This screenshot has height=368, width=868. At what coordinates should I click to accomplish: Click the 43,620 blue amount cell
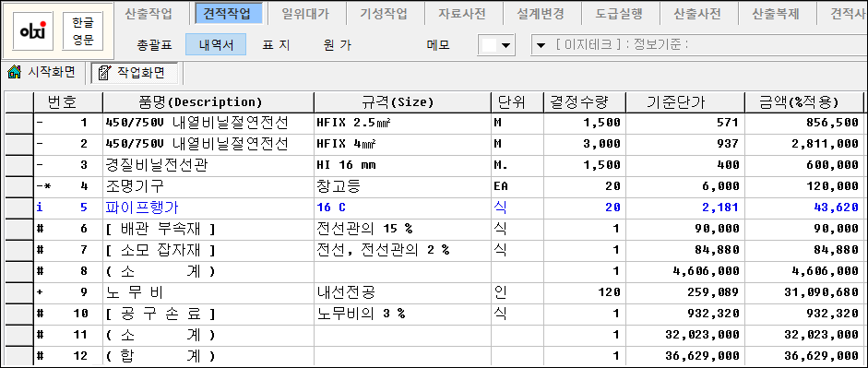[x=803, y=208]
